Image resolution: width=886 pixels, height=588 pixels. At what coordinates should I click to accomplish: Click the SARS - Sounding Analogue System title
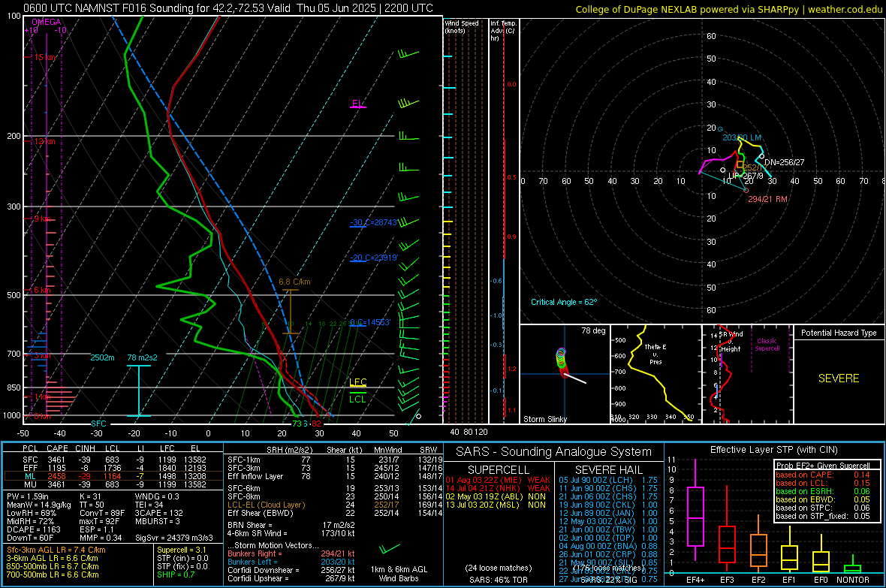coord(554,451)
